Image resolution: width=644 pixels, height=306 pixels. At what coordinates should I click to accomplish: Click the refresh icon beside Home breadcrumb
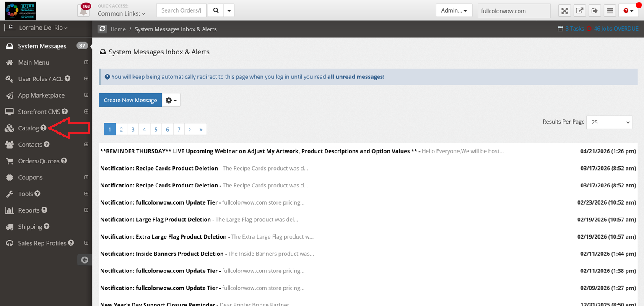pos(102,29)
